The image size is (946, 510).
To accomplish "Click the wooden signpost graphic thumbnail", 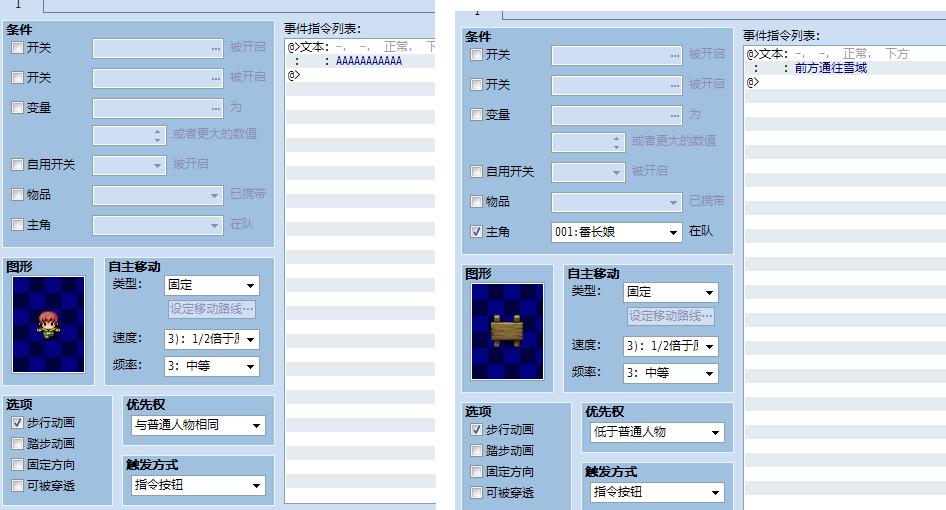I will click(x=507, y=331).
